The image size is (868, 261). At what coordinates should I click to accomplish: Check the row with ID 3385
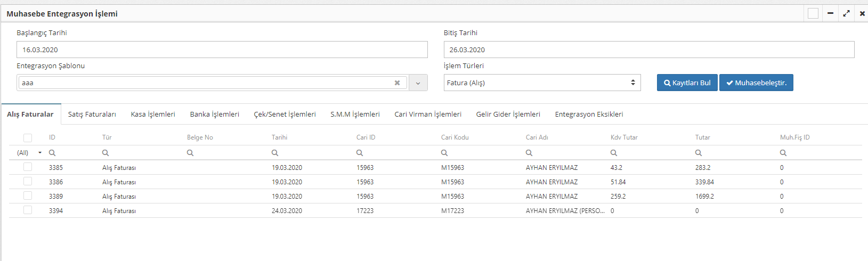click(x=28, y=167)
